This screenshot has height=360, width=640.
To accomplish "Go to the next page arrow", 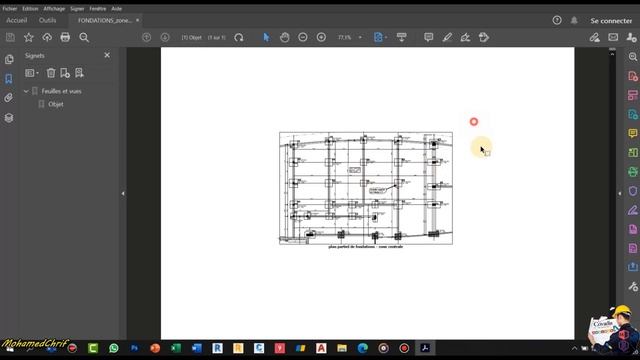I will (x=165, y=38).
